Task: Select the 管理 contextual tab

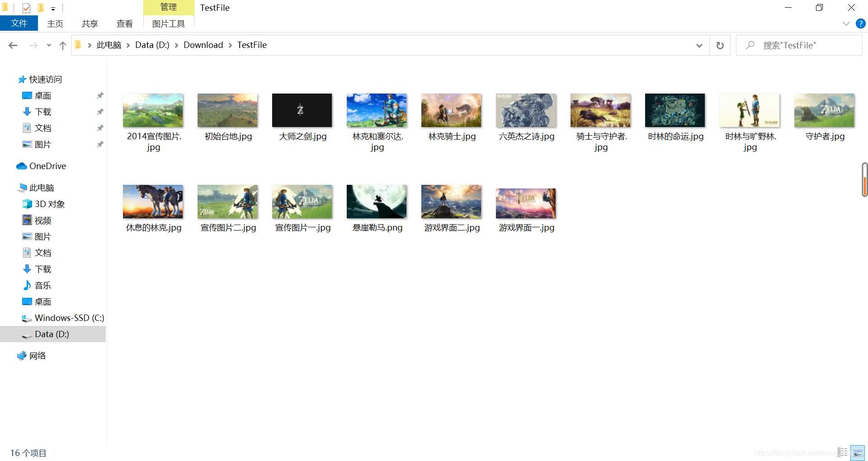Action: point(169,7)
